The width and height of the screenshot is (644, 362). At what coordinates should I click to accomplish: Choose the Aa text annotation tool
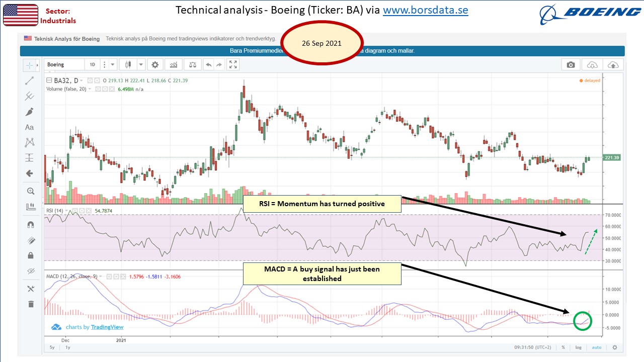[30, 127]
